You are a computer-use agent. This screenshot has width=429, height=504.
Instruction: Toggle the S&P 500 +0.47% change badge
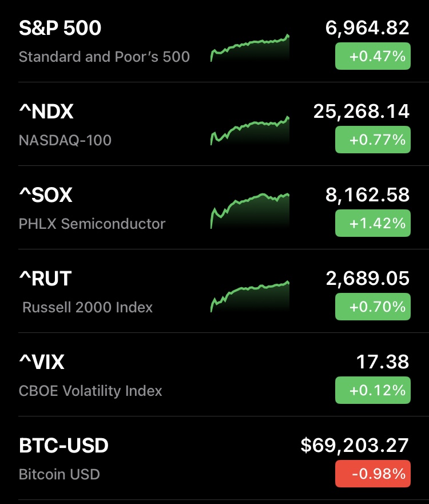tap(372, 56)
